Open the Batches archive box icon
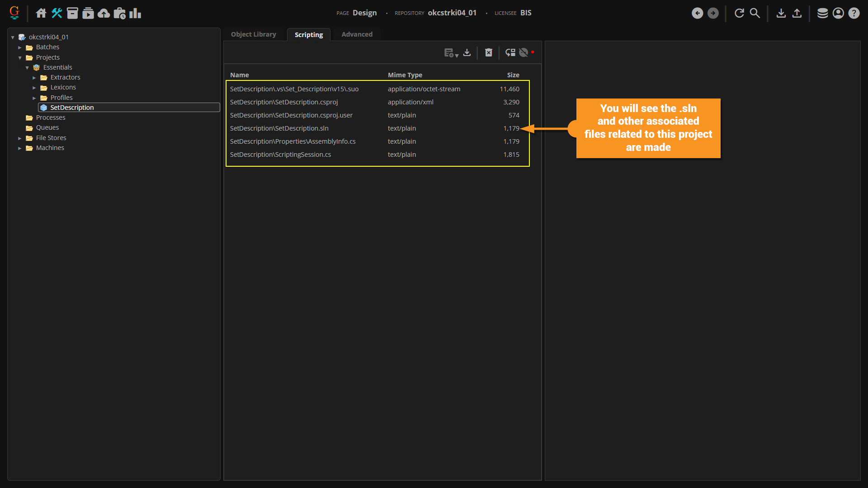This screenshot has width=868, height=488. pyautogui.click(x=72, y=13)
